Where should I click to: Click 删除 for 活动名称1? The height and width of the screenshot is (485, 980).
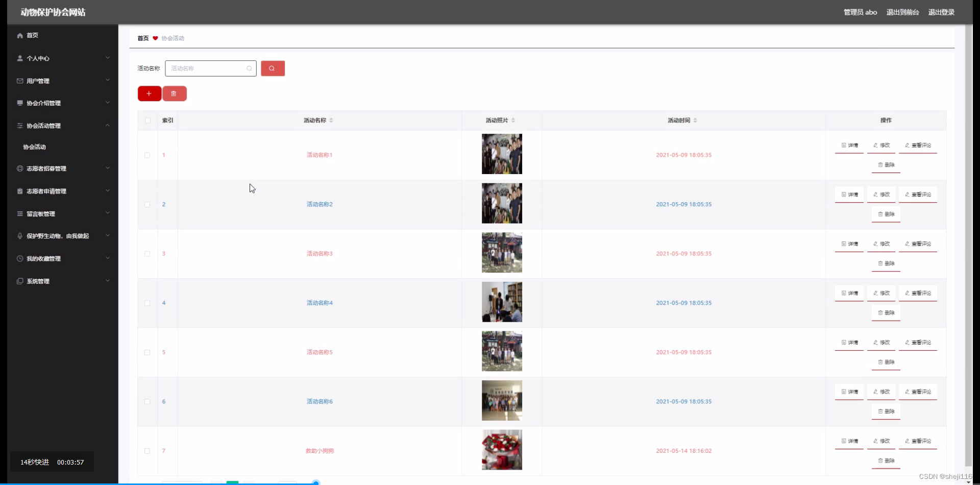click(x=886, y=165)
